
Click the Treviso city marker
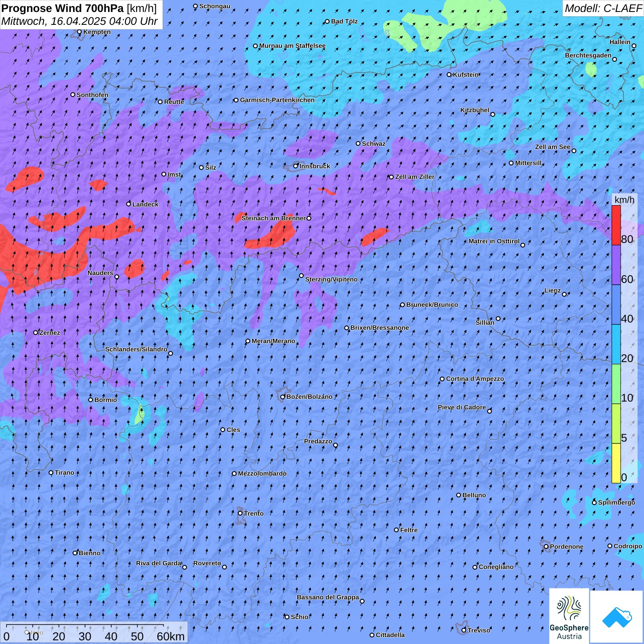click(464, 630)
